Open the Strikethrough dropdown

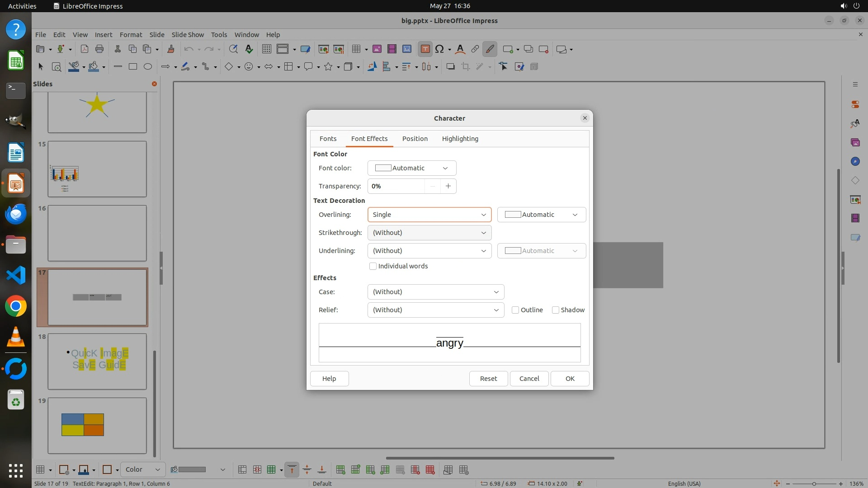pyautogui.click(x=429, y=233)
